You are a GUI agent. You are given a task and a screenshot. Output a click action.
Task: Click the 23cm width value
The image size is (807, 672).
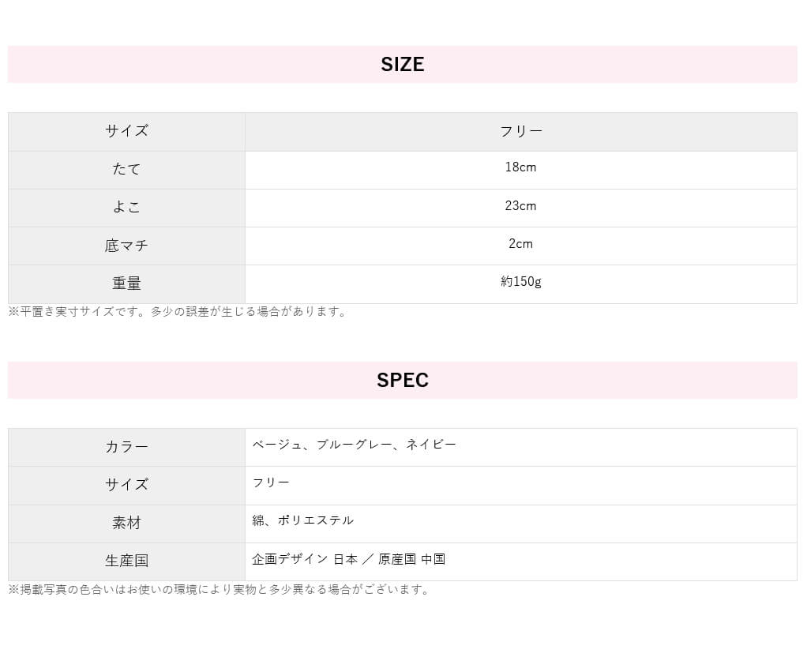520,206
